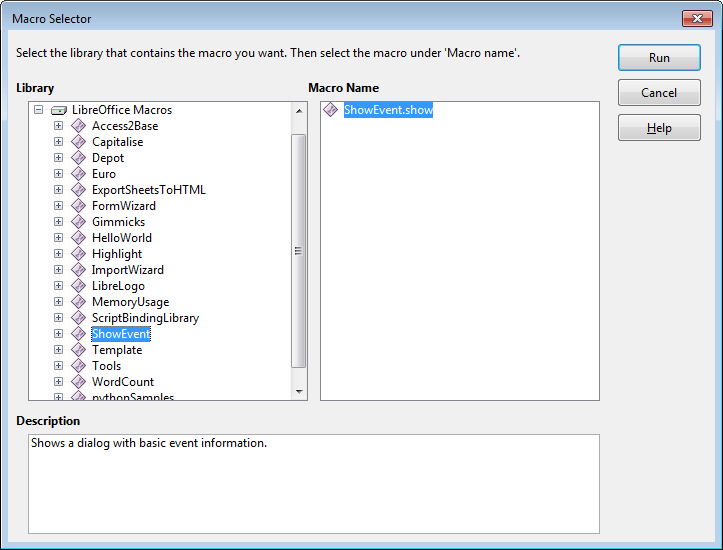This screenshot has height=550, width=723.
Task: Select ExportSheetsToHTML in the tree
Action: pos(148,189)
